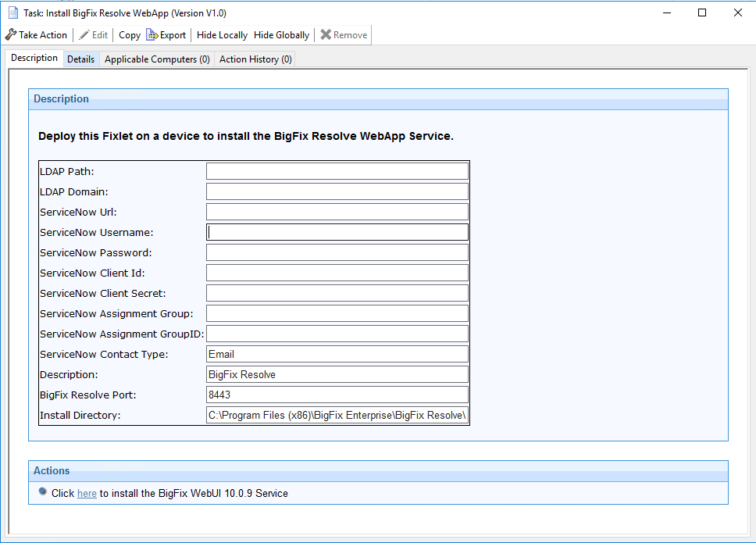756x543 pixels.
Task: Select the ServiceNow Assignment Group field
Action: pyautogui.click(x=337, y=313)
